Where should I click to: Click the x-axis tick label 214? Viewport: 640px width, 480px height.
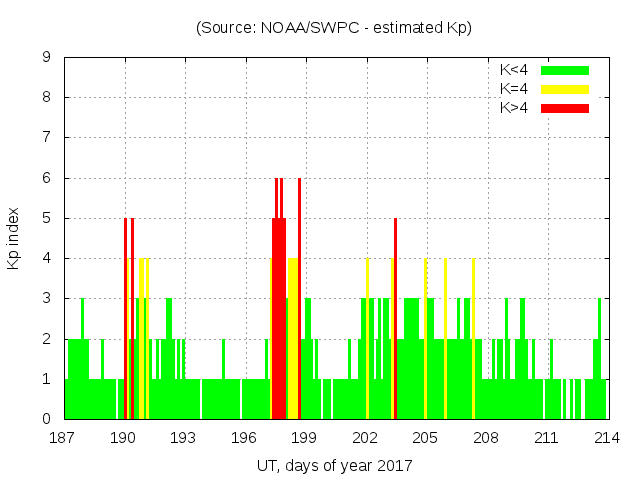point(606,437)
